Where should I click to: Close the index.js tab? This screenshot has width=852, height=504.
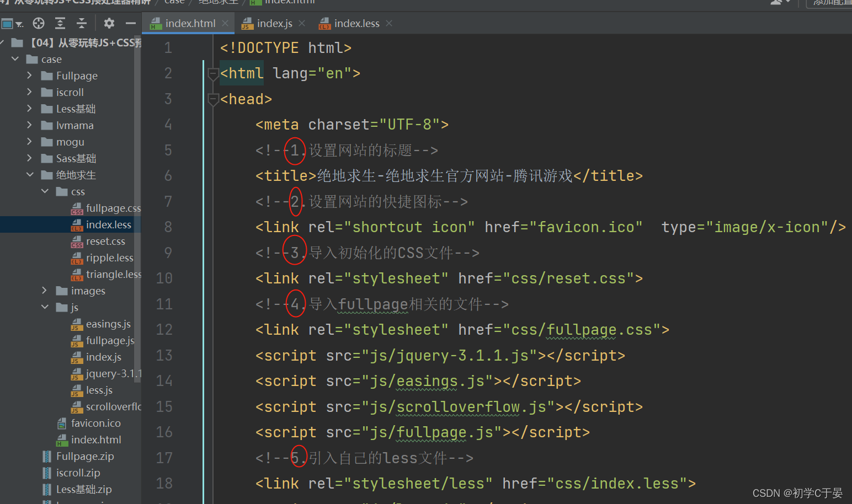(302, 23)
